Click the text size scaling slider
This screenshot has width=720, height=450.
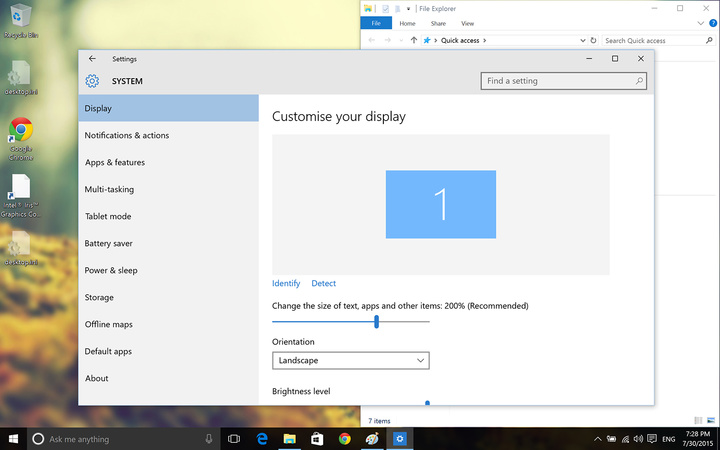click(x=376, y=321)
